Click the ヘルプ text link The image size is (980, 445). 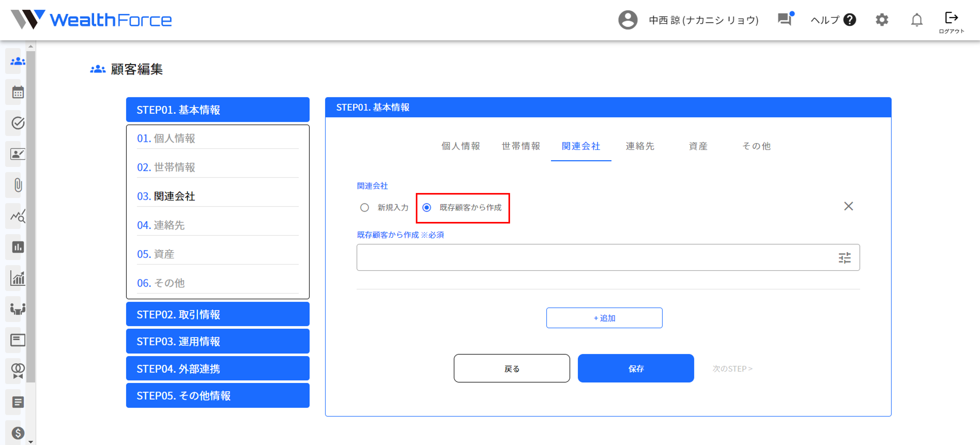coord(825,20)
